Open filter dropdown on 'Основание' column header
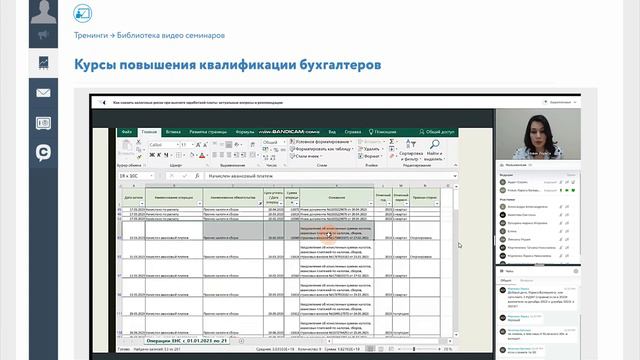 (371, 203)
